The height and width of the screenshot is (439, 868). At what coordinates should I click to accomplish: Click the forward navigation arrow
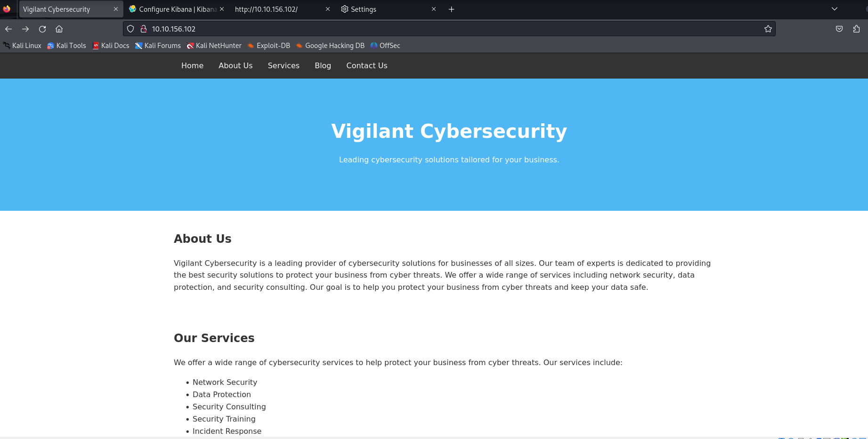[x=25, y=29]
